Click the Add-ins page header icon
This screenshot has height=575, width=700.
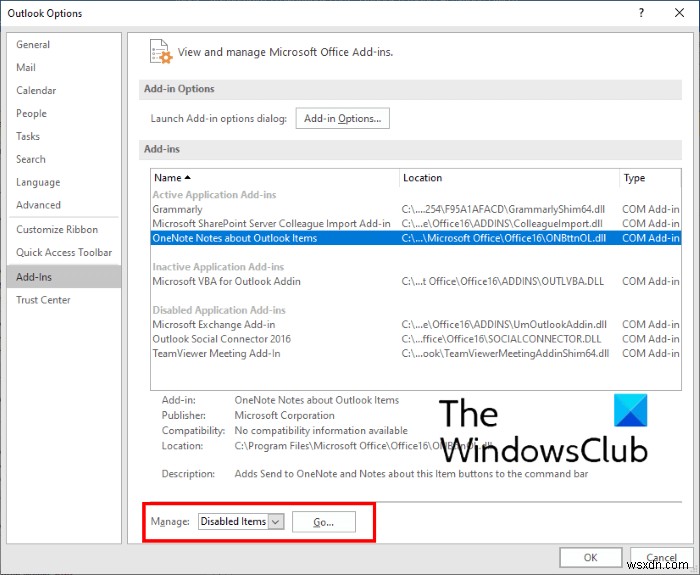coord(161,52)
